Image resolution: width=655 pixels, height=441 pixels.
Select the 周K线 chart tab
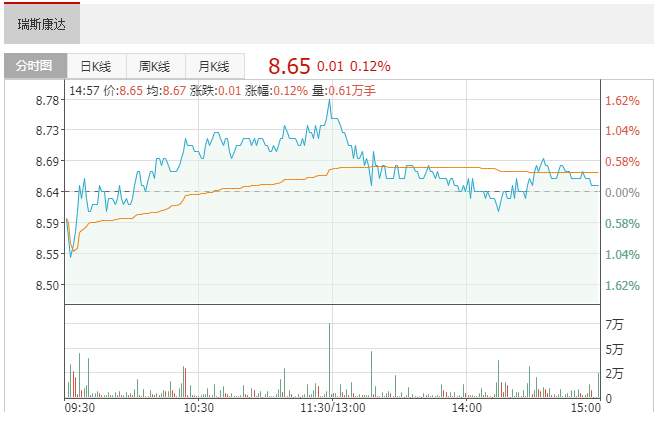tap(154, 67)
